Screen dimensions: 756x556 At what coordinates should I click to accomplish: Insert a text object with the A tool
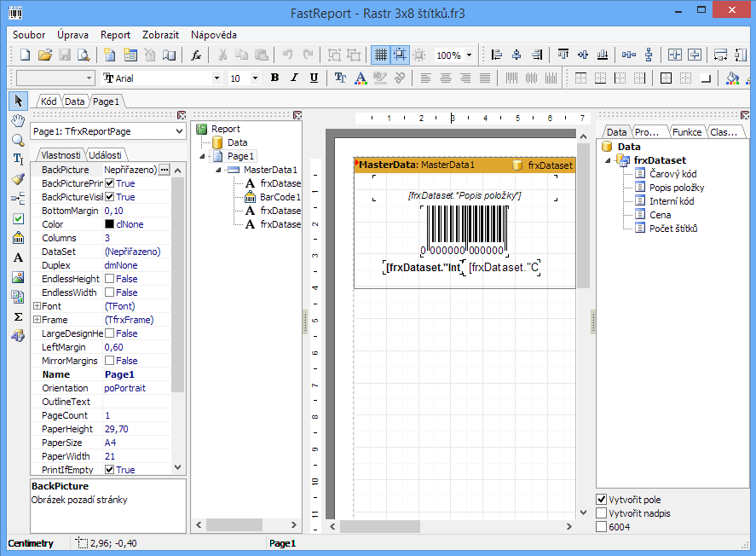pos(18,258)
